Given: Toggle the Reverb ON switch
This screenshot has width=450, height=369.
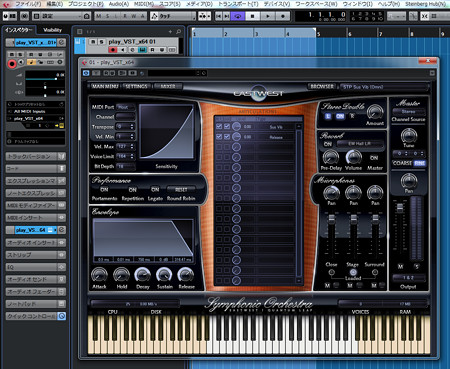Looking at the screenshot, I should [x=328, y=144].
